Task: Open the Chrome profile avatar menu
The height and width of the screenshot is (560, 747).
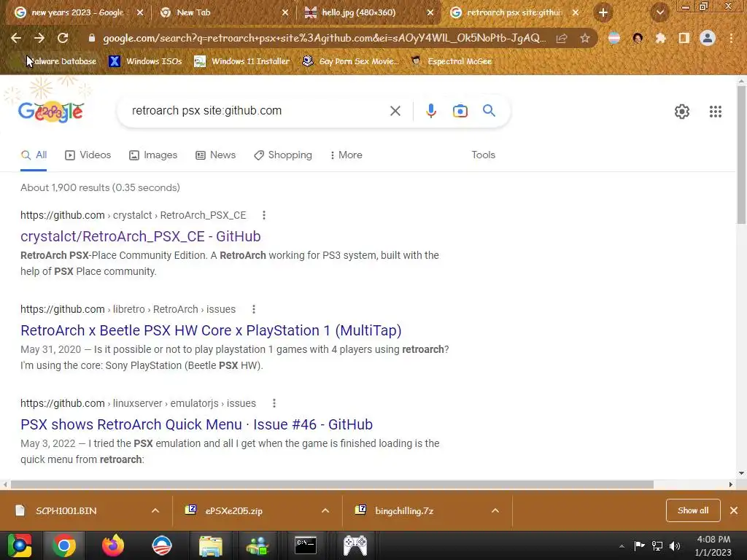Action: pyautogui.click(x=708, y=38)
